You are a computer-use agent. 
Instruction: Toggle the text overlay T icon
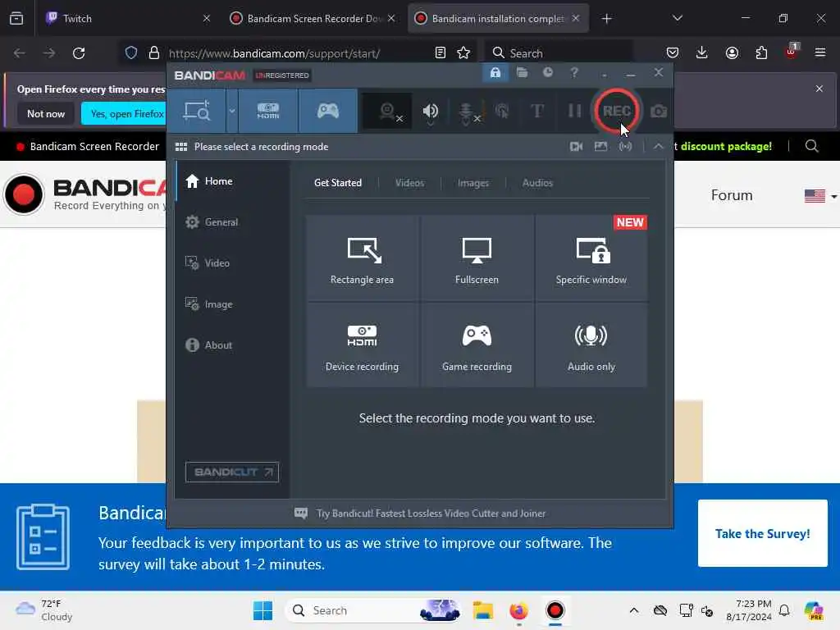tap(536, 111)
